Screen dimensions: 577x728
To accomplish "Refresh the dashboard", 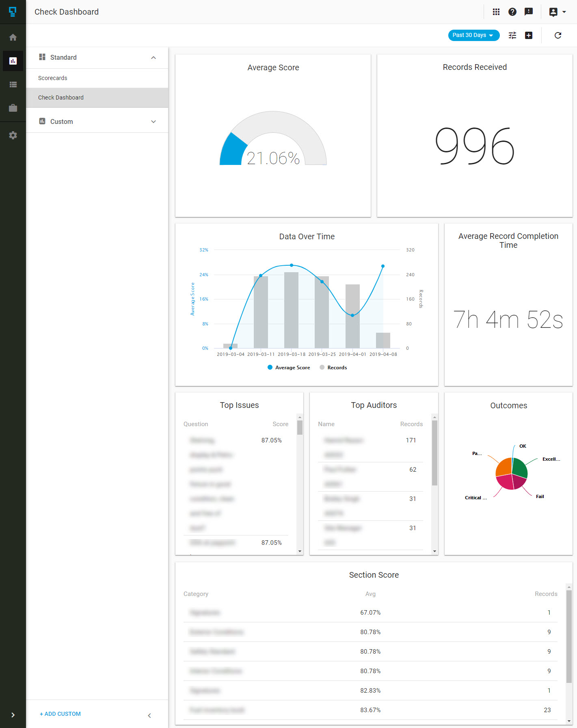I will click(558, 35).
